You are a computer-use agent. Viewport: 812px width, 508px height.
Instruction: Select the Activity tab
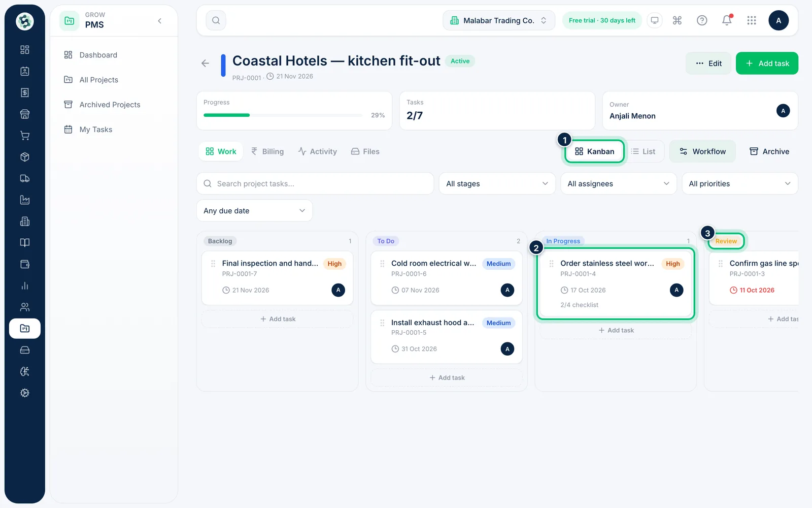[x=317, y=151]
